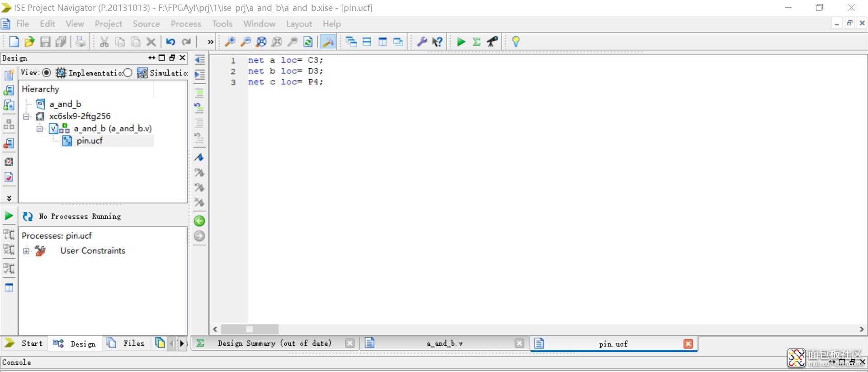868x372 pixels.
Task: Switch to the a_and_b.v editor tab
Action: [x=444, y=343]
